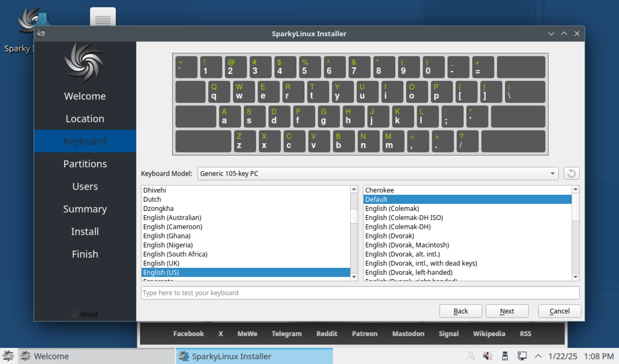Viewport: 619px width, 364px height.
Task: Click the Sparky spiral logo in the installer sidebar
Action: click(85, 63)
